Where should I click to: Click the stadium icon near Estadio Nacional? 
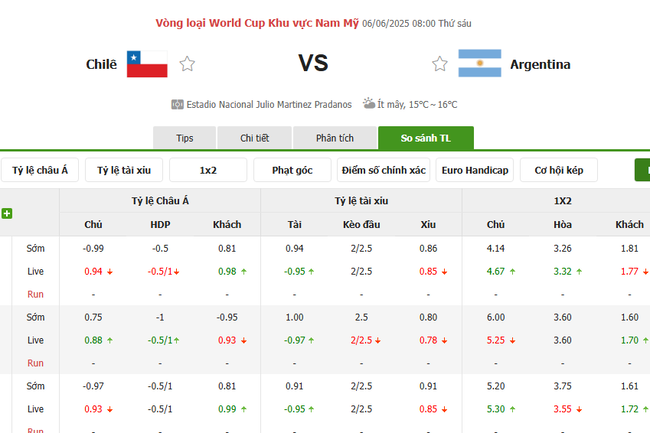point(178,104)
